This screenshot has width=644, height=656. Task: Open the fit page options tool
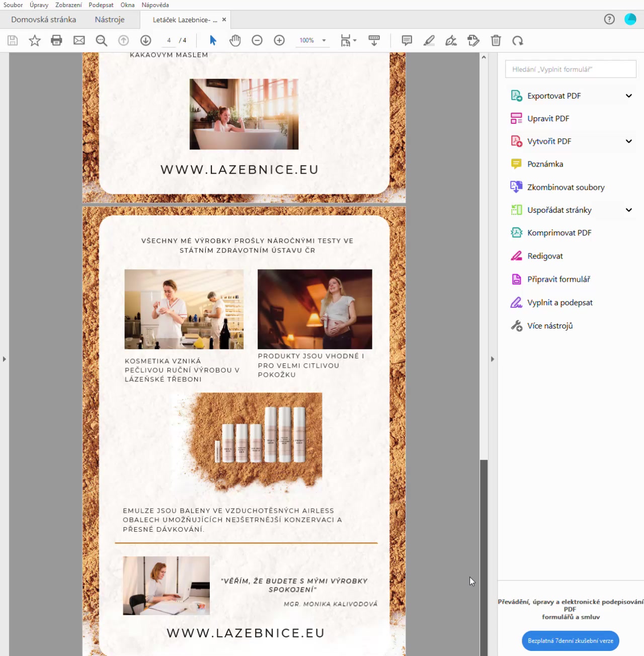coord(348,41)
